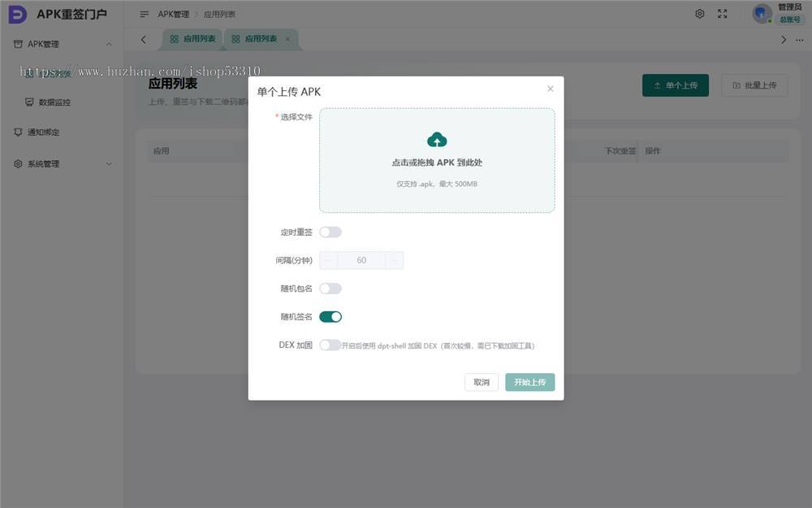This screenshot has width=812, height=508.
Task: Click the administrator avatar icon
Action: [x=762, y=14]
